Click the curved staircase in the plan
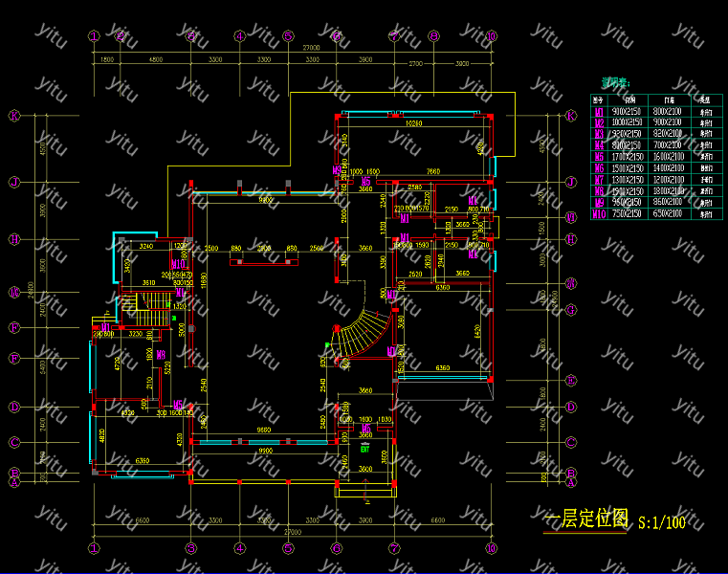The height and width of the screenshot is (574, 728). [x=363, y=333]
